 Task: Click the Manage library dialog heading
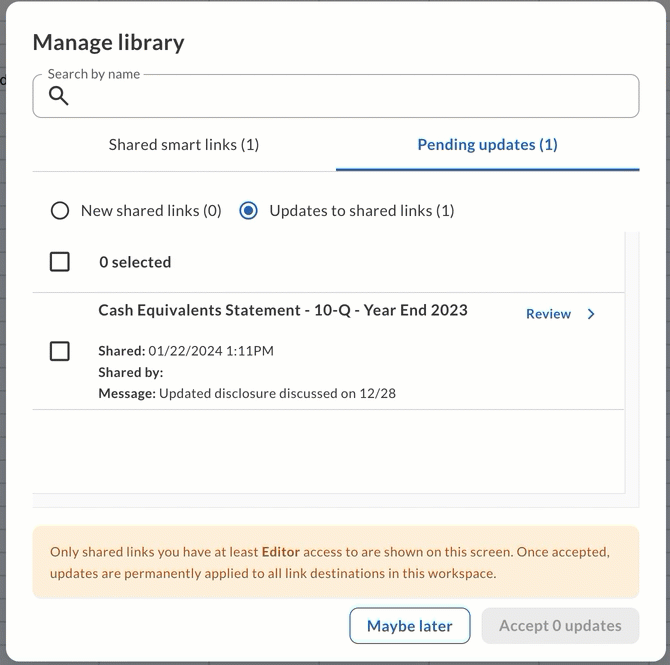109,42
